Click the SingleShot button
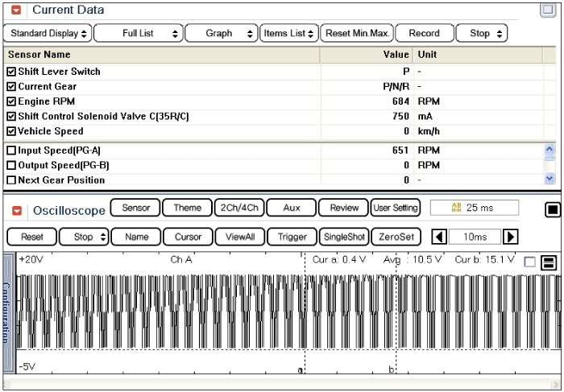Screen dimensions: 564x392 (x=344, y=237)
